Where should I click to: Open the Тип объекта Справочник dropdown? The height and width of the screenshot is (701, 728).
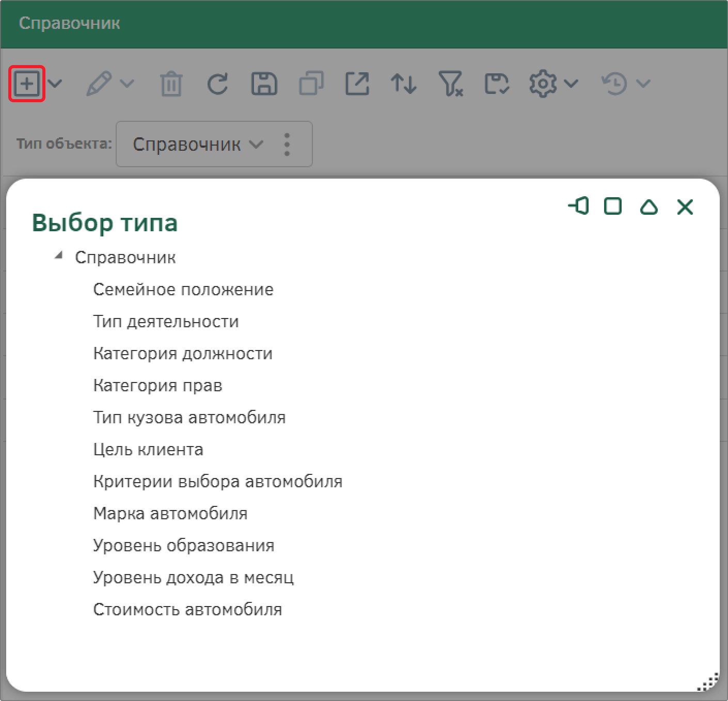point(198,144)
